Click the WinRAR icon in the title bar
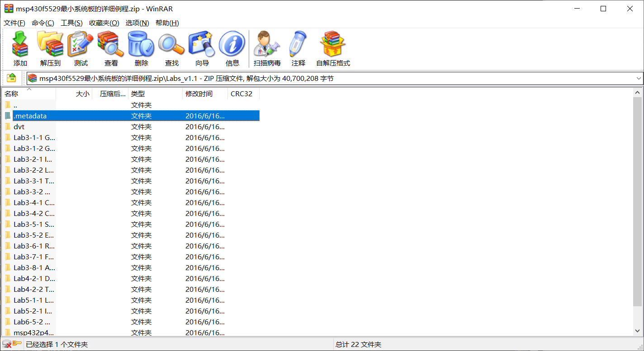Image resolution: width=644 pixels, height=351 pixels. point(9,9)
